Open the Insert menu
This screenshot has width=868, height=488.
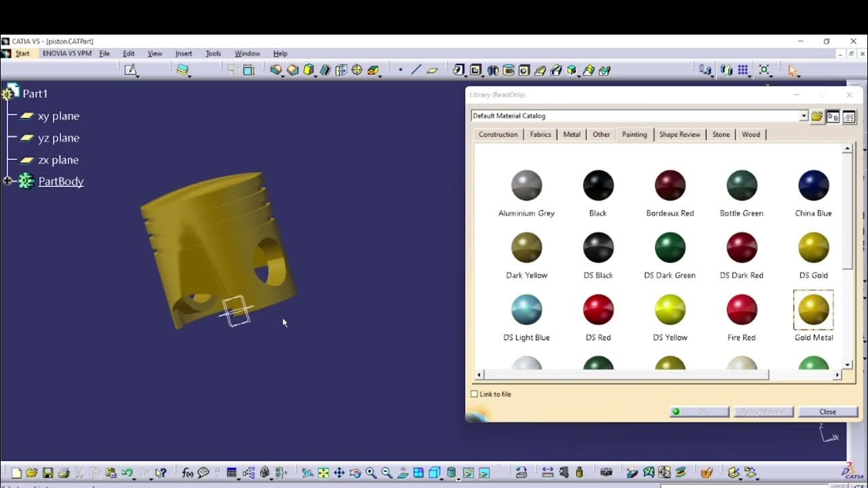[x=184, y=54]
